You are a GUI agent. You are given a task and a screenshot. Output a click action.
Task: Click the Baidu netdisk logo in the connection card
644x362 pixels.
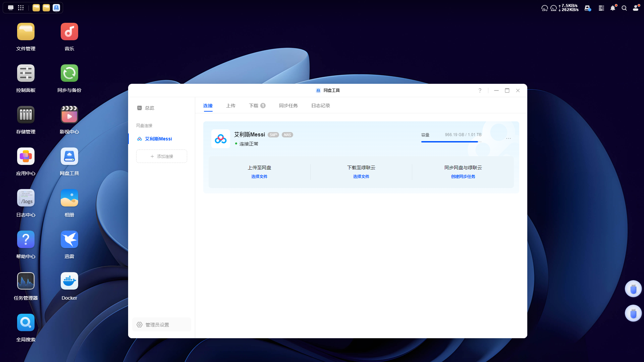(220, 138)
